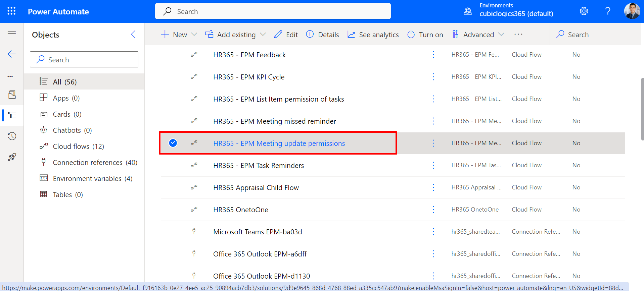The width and height of the screenshot is (644, 291).
Task: Select Apps (0) in Objects list
Action: pyautogui.click(x=84, y=98)
